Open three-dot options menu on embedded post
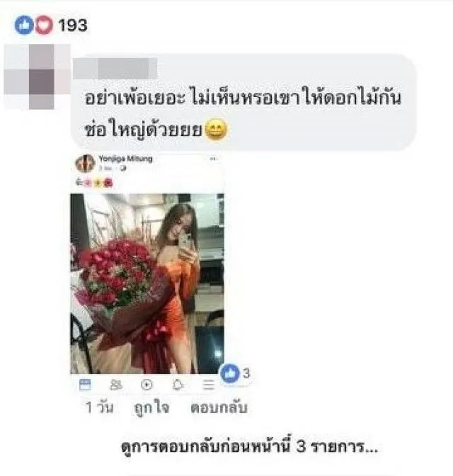The image size is (453, 476). click(x=213, y=159)
